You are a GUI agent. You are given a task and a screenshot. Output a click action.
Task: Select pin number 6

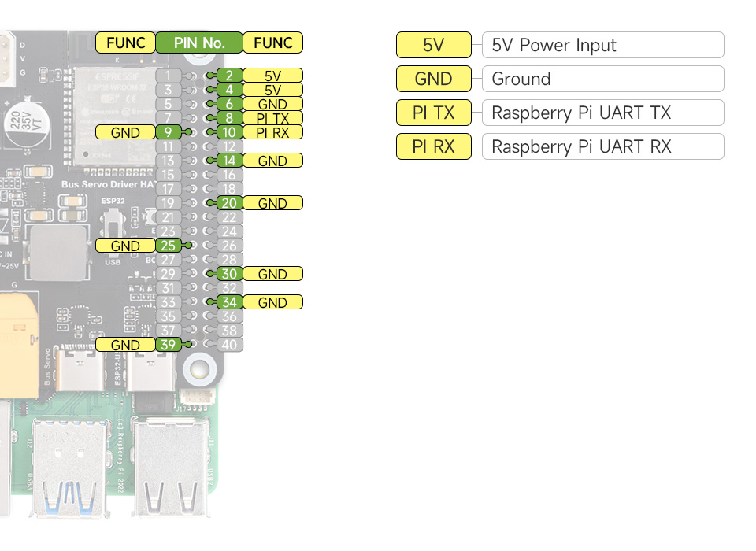pos(229,104)
